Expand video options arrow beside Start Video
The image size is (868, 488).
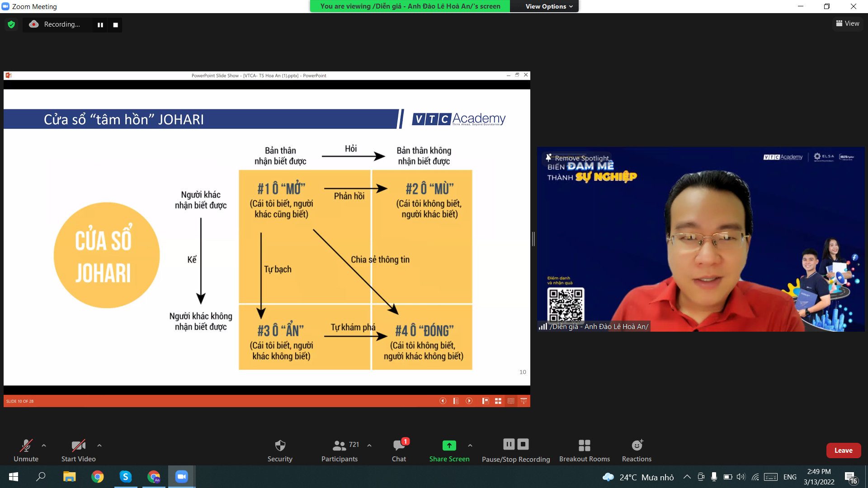[99, 446]
